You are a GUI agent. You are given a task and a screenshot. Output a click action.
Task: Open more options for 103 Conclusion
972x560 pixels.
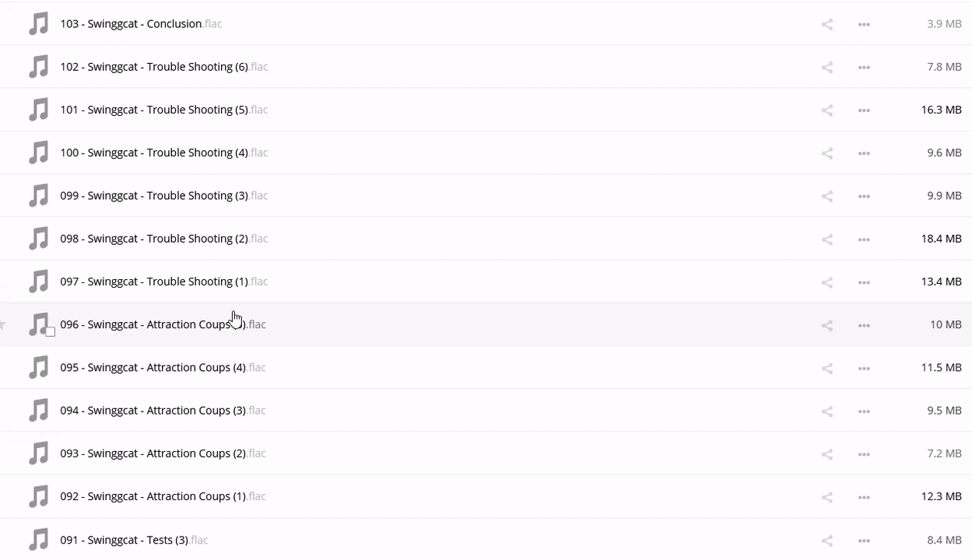[864, 25]
